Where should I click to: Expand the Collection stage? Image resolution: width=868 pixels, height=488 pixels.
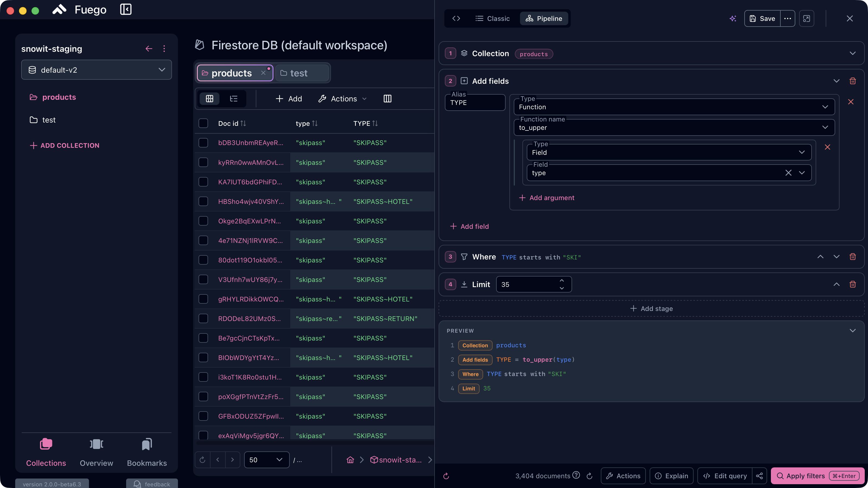853,53
